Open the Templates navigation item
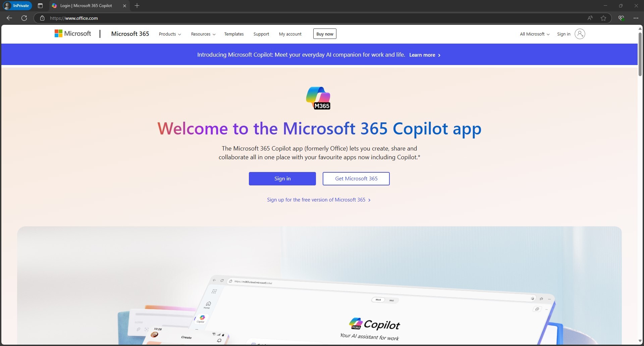Image resolution: width=644 pixels, height=346 pixels. click(x=233, y=34)
